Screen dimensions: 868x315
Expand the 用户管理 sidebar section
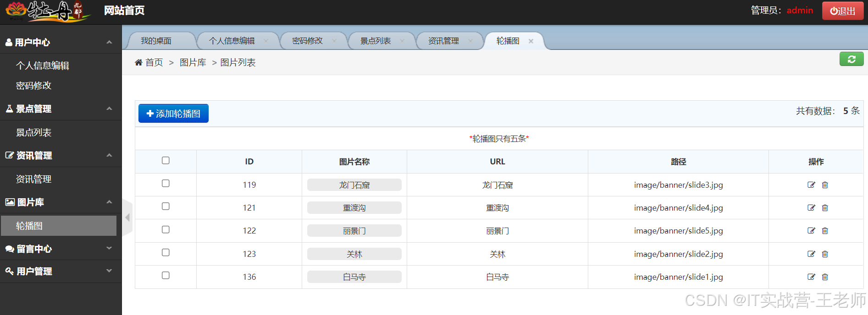(61, 271)
